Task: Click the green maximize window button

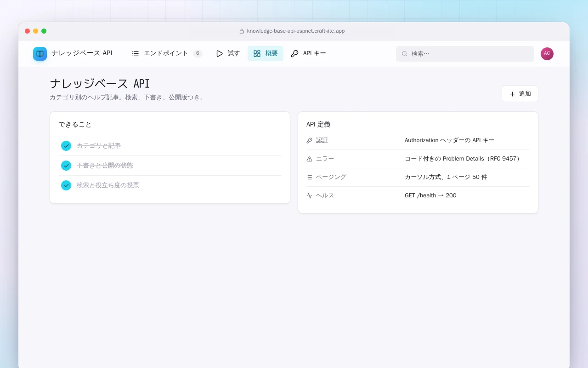Action: 44,31
